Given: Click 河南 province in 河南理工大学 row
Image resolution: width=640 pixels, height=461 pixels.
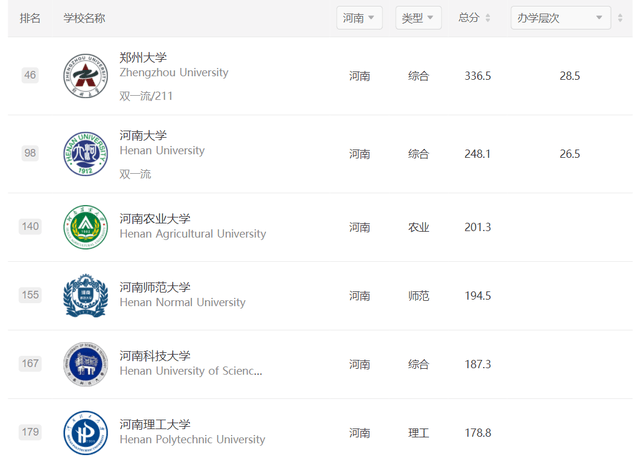Looking at the screenshot, I should 359,433.
